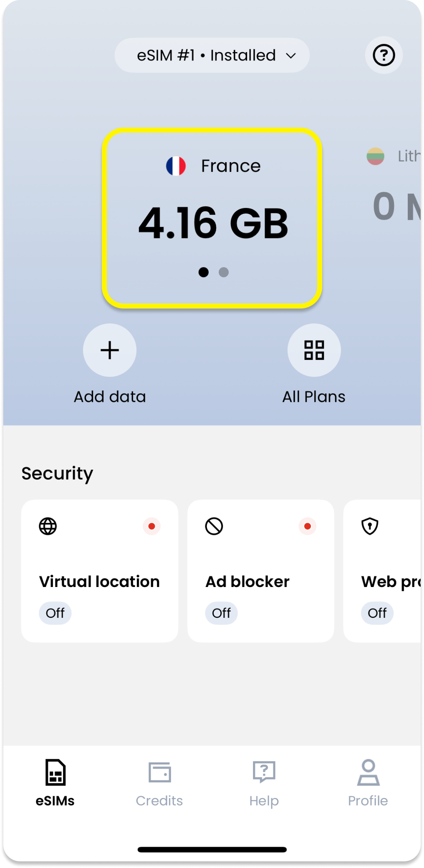Open the Profile tab
Image resolution: width=424 pixels, height=868 pixels.
coord(368,783)
